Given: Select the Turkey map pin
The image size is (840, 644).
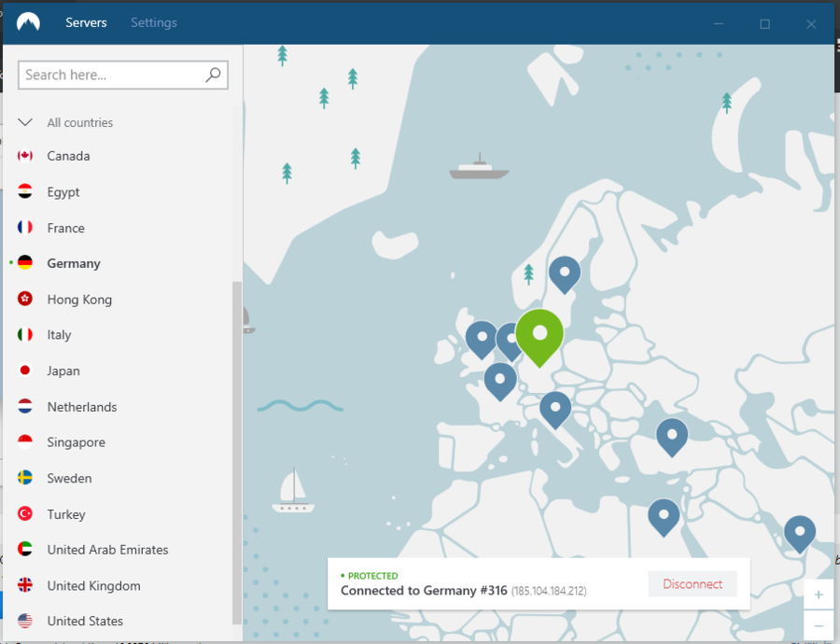Looking at the screenshot, I should click(672, 437).
